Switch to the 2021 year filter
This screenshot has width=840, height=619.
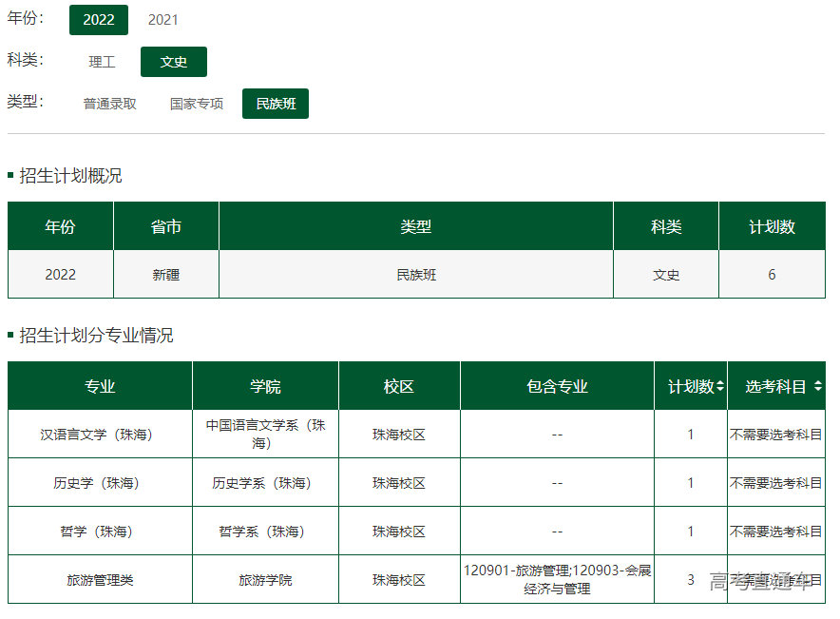click(162, 20)
